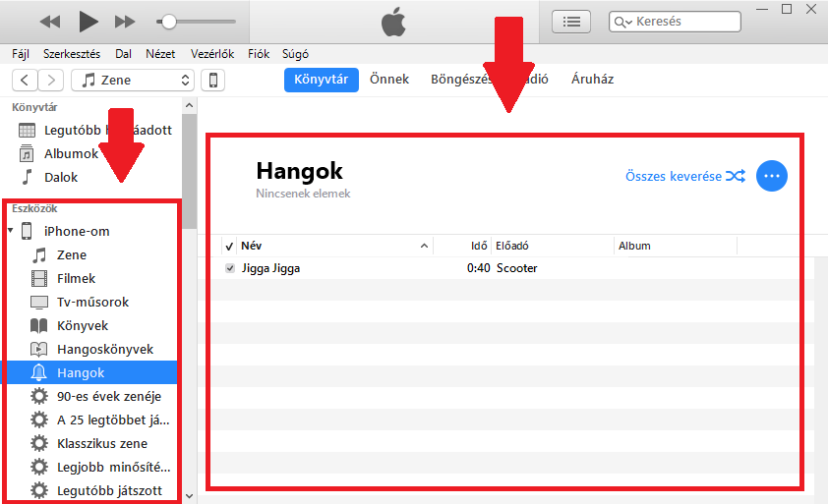Go back with the left arrow button
Viewport: 828px width, 504px height.
(x=25, y=81)
